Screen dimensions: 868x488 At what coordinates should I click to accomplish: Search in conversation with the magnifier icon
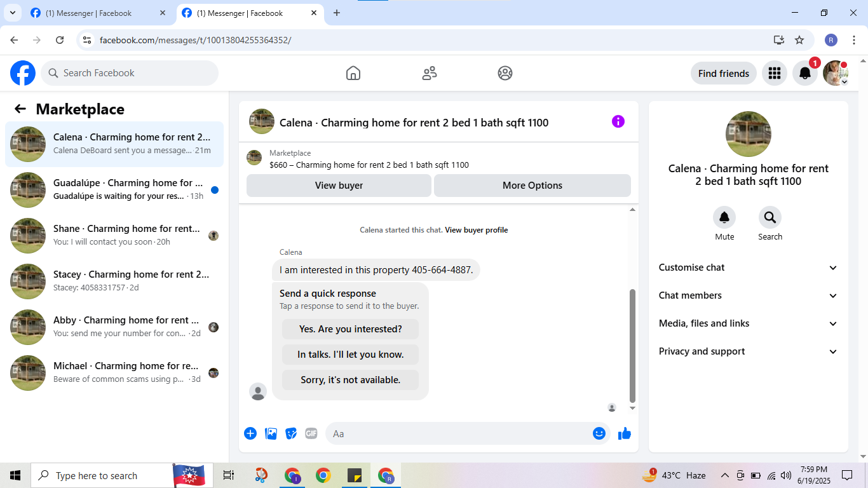[x=770, y=217]
